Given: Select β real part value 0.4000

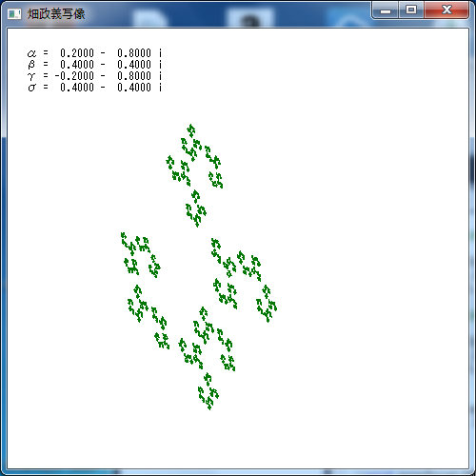Looking at the screenshot, I should (77, 65).
